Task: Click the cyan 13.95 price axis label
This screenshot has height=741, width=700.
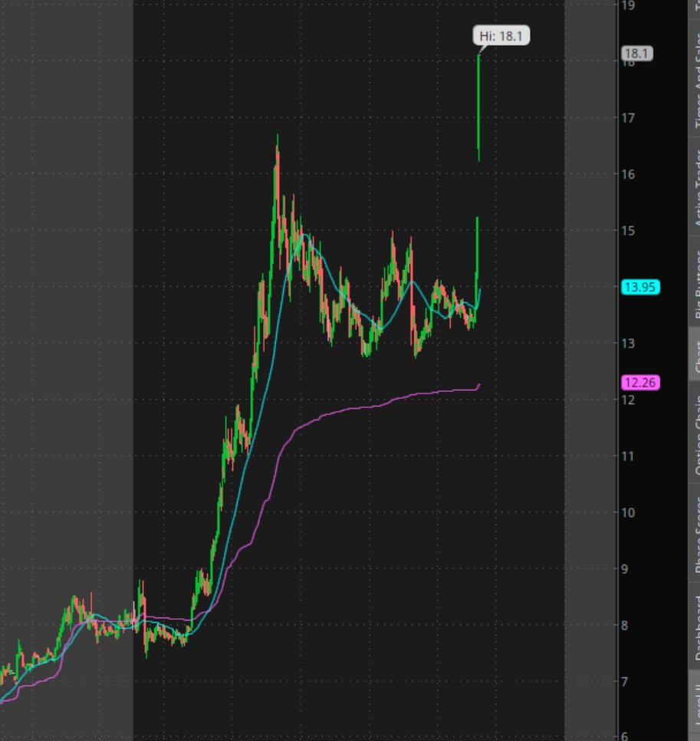Action: pyautogui.click(x=640, y=287)
